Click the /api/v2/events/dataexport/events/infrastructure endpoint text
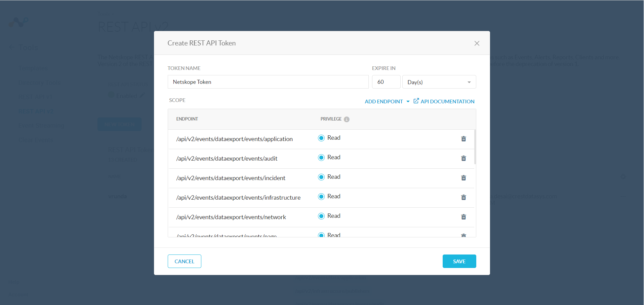Screen dimensions: 644x305 [238, 198]
